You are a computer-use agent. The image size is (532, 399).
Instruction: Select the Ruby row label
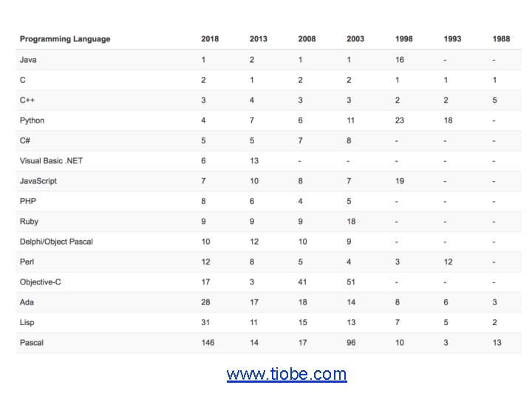(29, 222)
